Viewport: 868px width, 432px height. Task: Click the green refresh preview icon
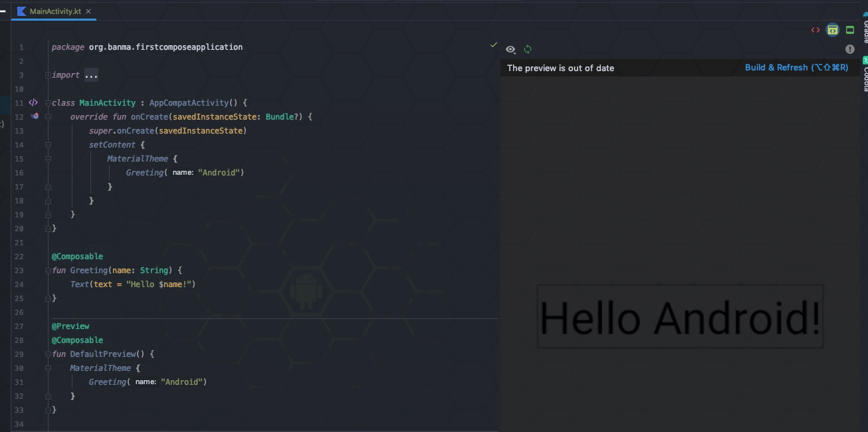tap(528, 49)
